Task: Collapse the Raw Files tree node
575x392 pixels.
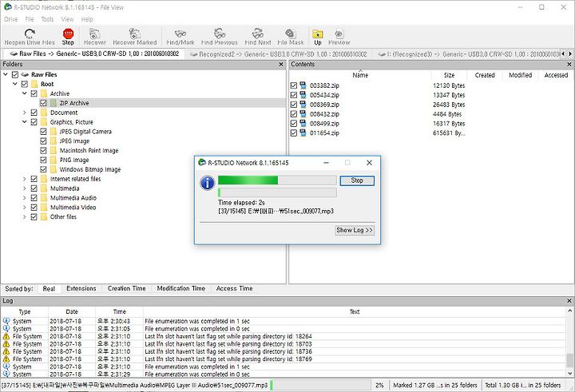Action: coord(6,74)
